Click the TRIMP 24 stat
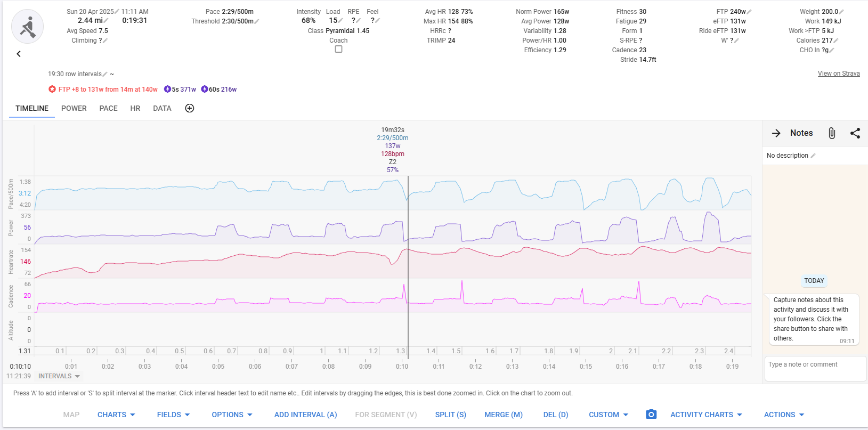Image resolution: width=868 pixels, height=430 pixels. tap(441, 40)
